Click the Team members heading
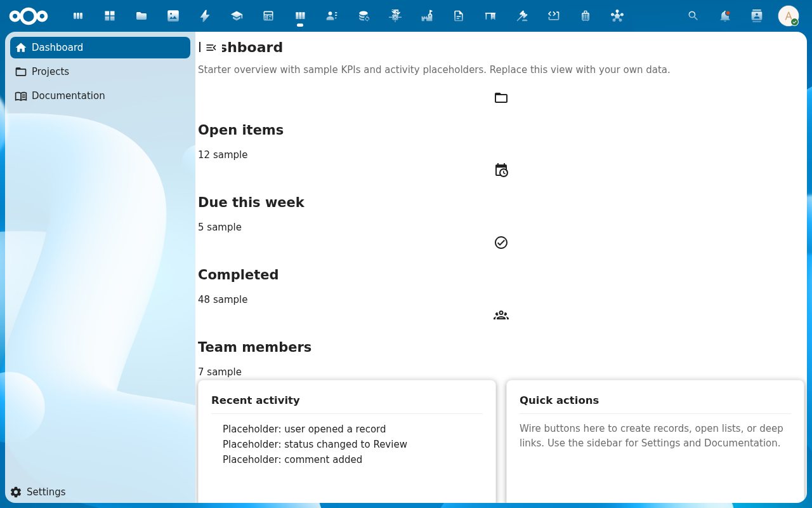The height and width of the screenshot is (508, 812). [x=254, y=347]
